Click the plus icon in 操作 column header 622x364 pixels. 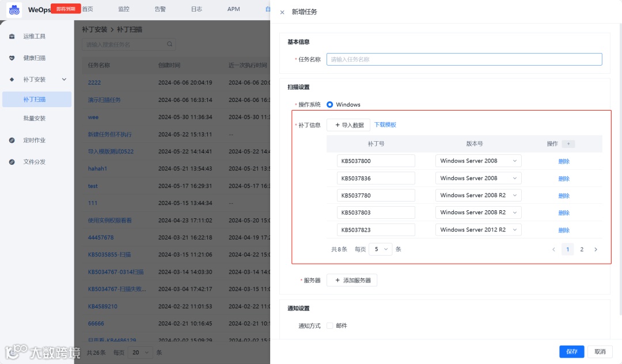pyautogui.click(x=568, y=144)
